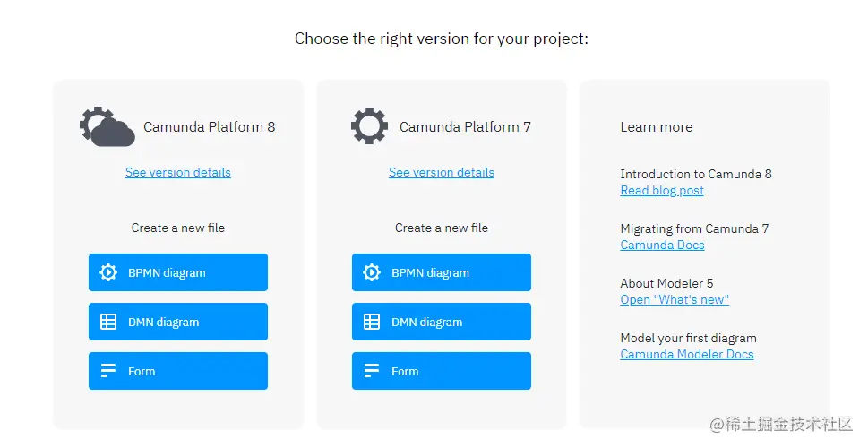Click the DMN table icon under Platform 7
Image resolution: width=868 pixels, height=448 pixels.
pos(372,322)
